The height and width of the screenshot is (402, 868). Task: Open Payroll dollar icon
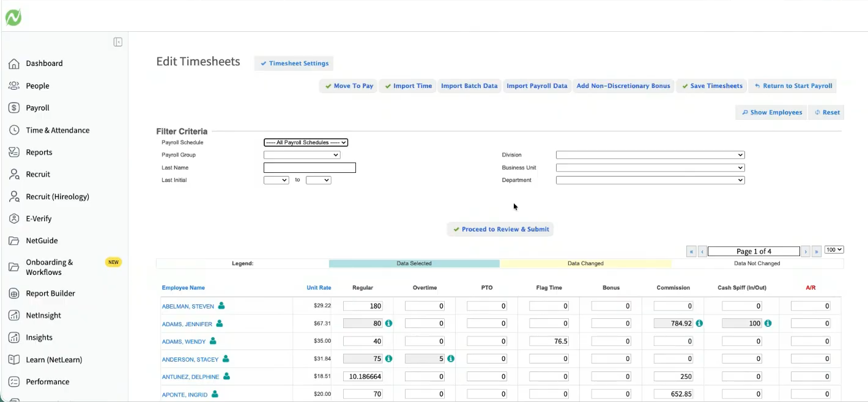[14, 108]
